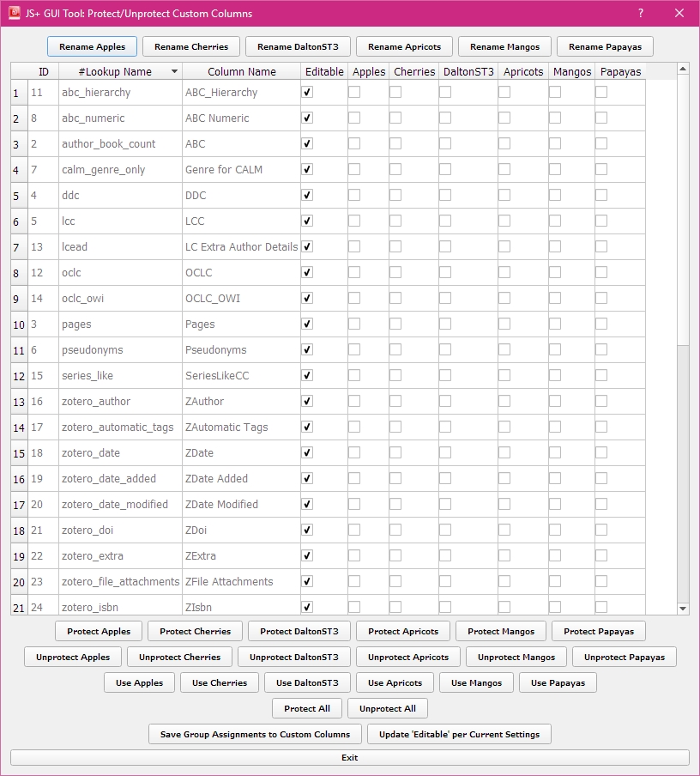Click Rename Papayas

(x=605, y=46)
